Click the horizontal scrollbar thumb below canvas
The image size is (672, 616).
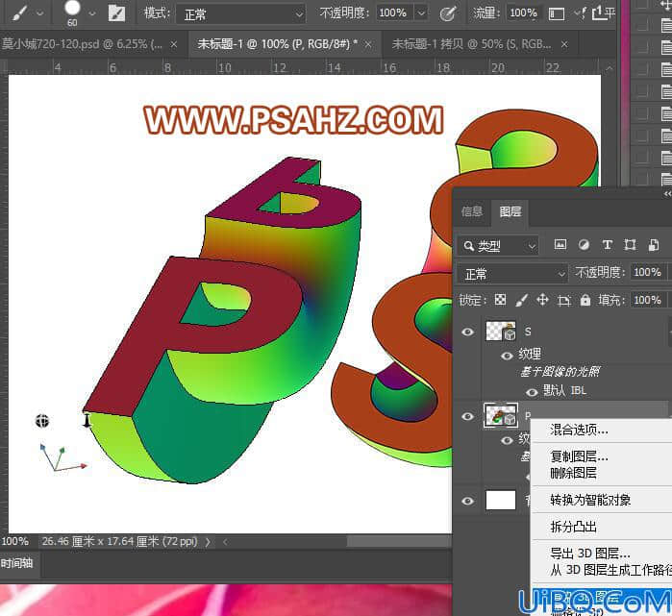[399, 542]
